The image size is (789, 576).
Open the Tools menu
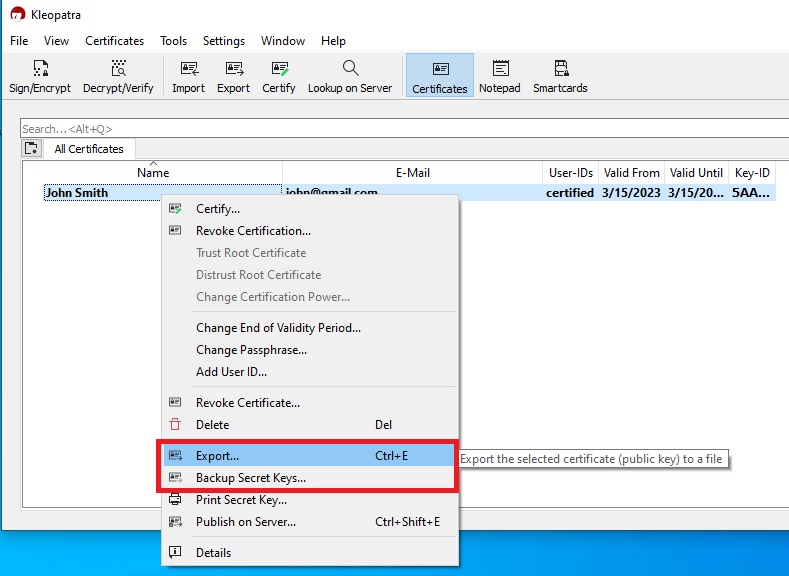[x=174, y=41]
